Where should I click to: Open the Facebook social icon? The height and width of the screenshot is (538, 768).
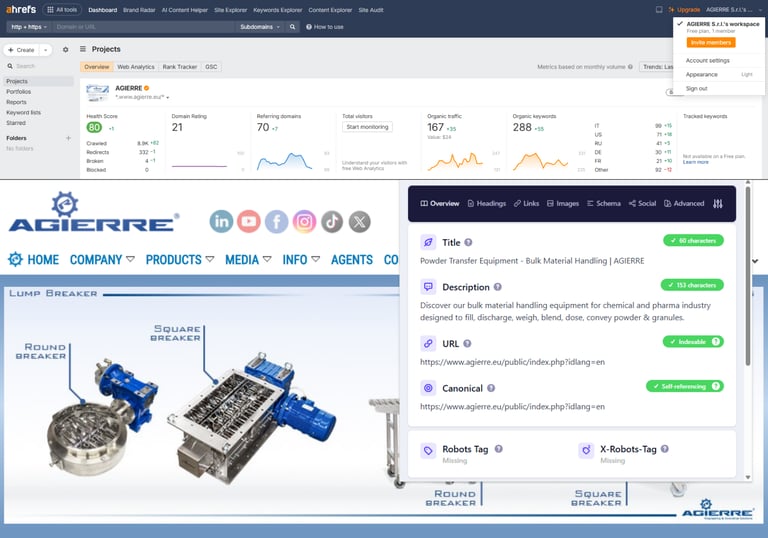coord(277,221)
